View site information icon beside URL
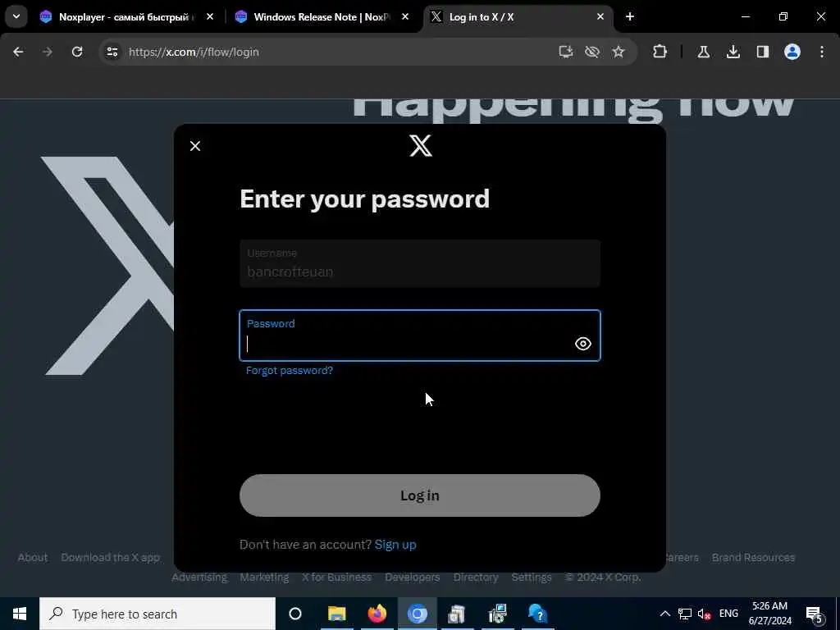The image size is (840, 630). (x=112, y=52)
